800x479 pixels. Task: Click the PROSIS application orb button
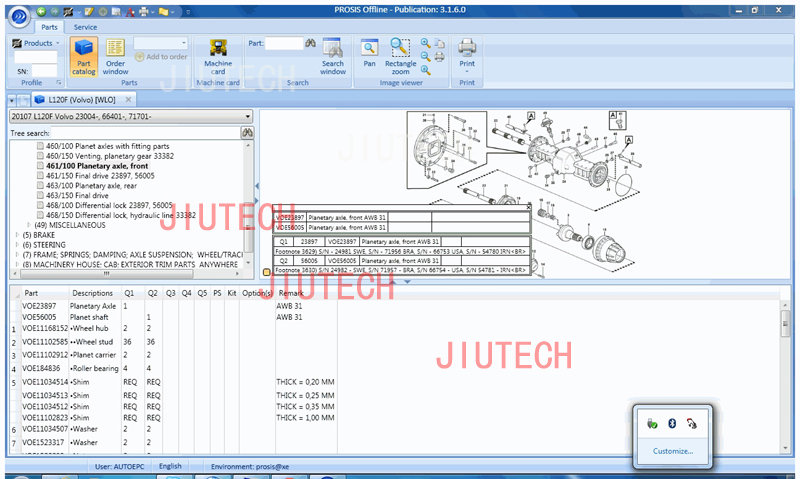(x=19, y=16)
